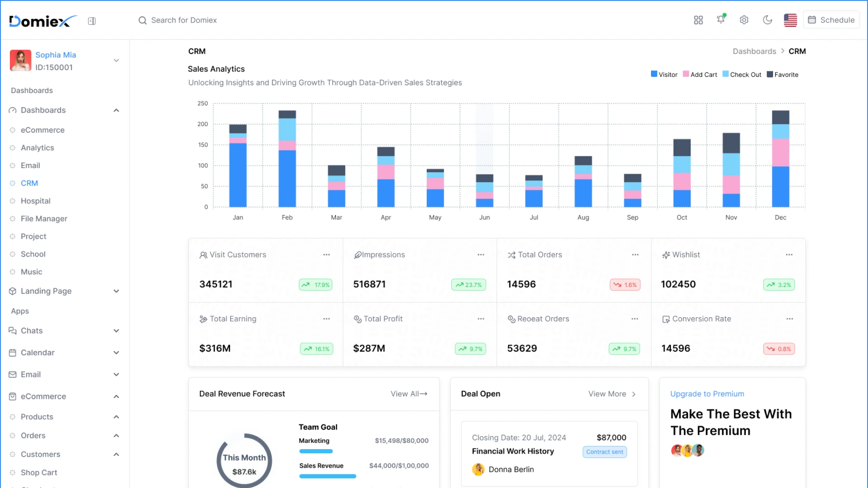Open Sophia Mia's profile avatar
This screenshot has height=488, width=868.
(20, 61)
